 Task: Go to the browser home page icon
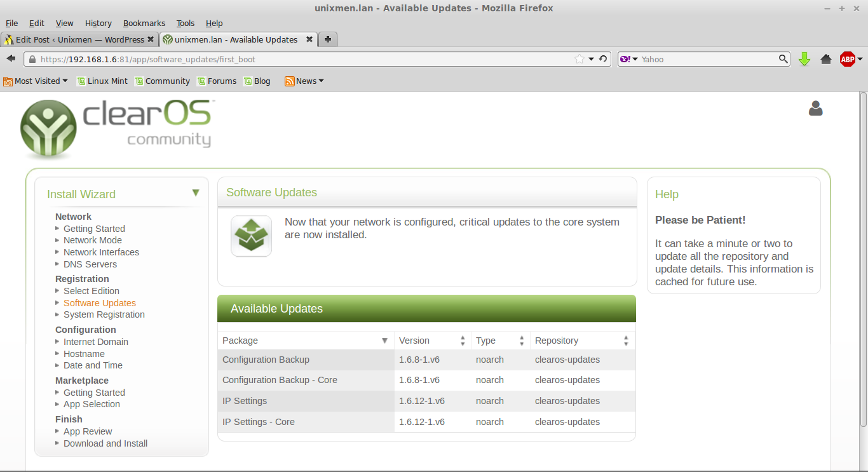pos(826,59)
